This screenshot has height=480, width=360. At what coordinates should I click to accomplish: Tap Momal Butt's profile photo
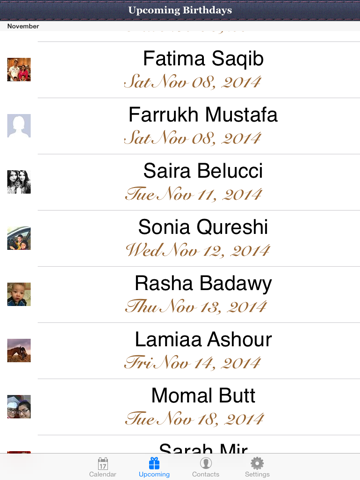[19, 407]
